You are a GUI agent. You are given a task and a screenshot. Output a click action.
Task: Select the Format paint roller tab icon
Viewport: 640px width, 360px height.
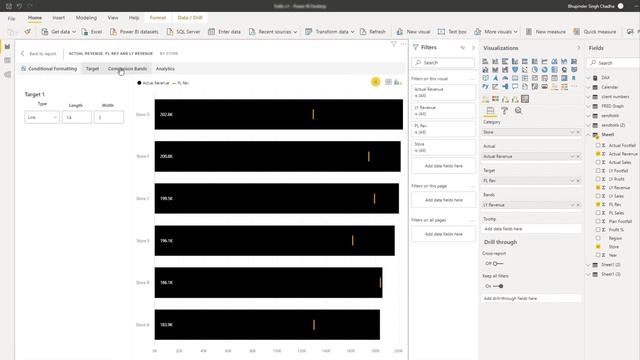point(504,111)
